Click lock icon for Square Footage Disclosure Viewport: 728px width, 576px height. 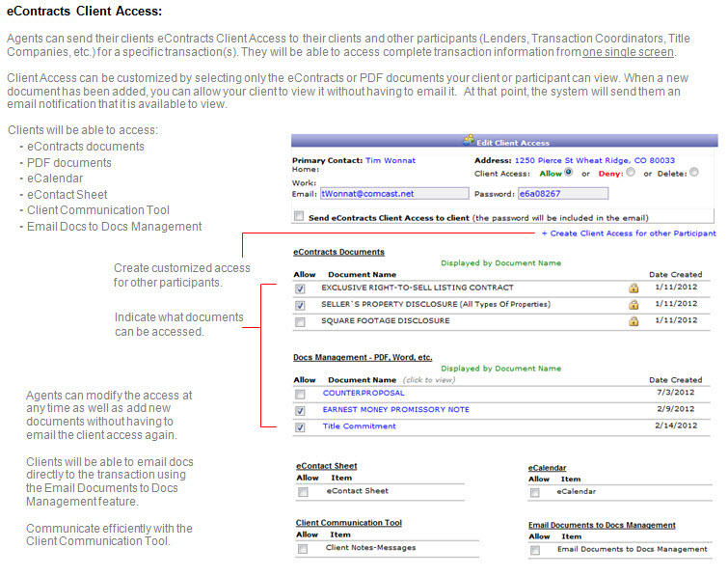[634, 321]
